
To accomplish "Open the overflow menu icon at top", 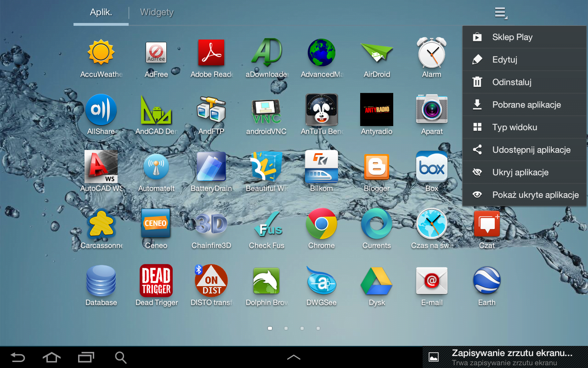I will [x=501, y=13].
